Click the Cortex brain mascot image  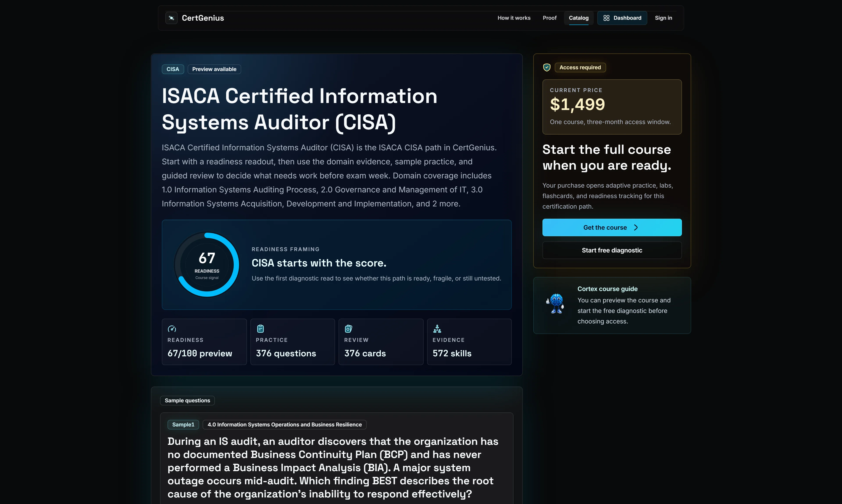[555, 303]
